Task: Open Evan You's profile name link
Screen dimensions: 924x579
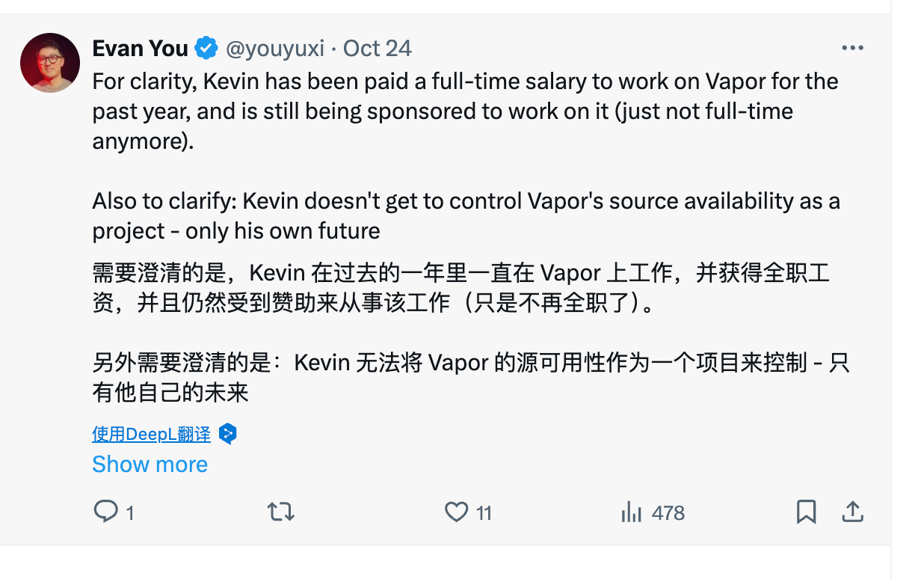Action: pos(140,47)
